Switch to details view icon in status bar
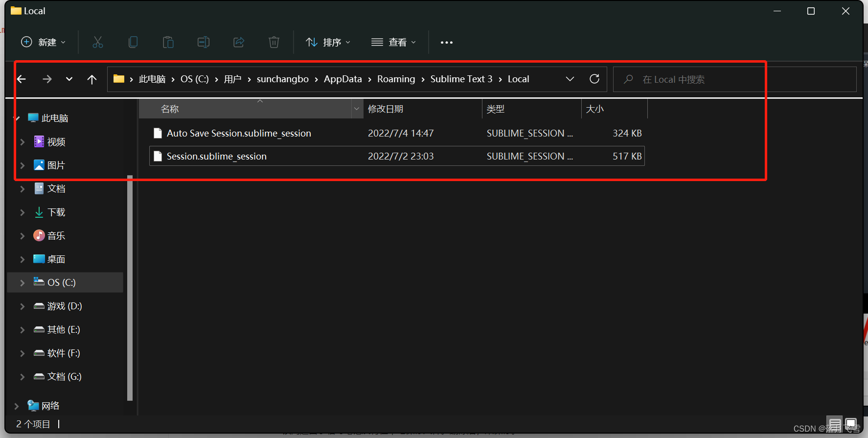868x438 pixels. pyautogui.click(x=835, y=424)
